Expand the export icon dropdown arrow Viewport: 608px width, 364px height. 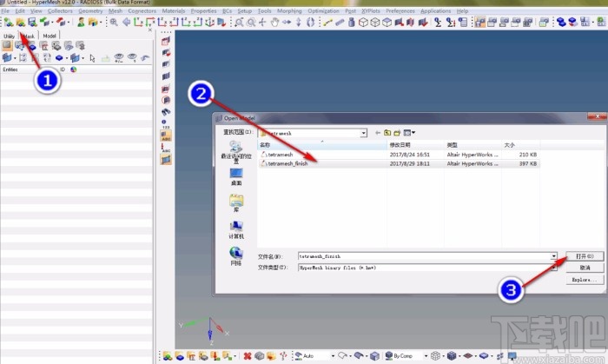(x=69, y=22)
